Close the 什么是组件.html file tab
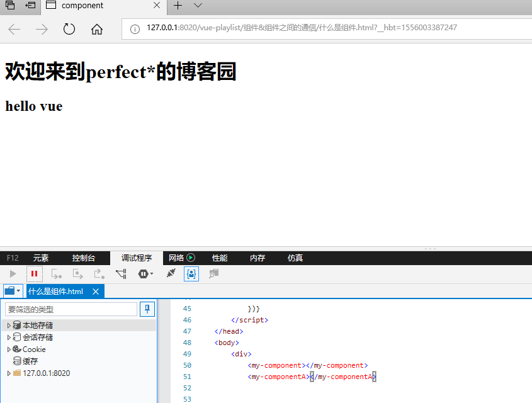This screenshot has height=403, width=532. point(96,292)
